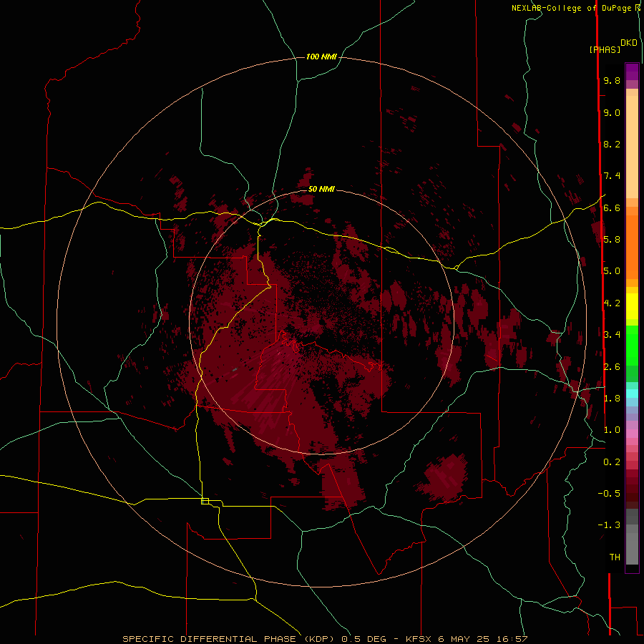This screenshot has width=644, height=644.
Task: Click the 100 NMI range ring label
Action: (x=321, y=57)
